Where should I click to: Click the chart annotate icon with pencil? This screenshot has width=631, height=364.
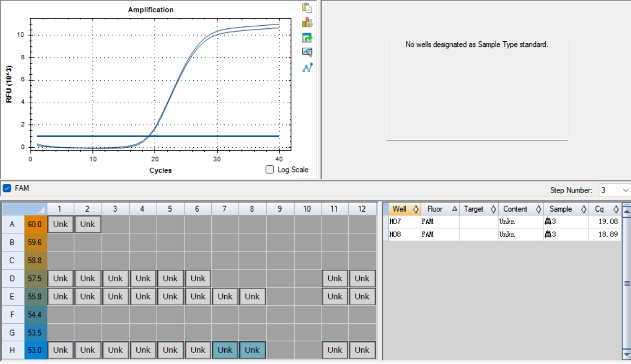click(x=307, y=52)
